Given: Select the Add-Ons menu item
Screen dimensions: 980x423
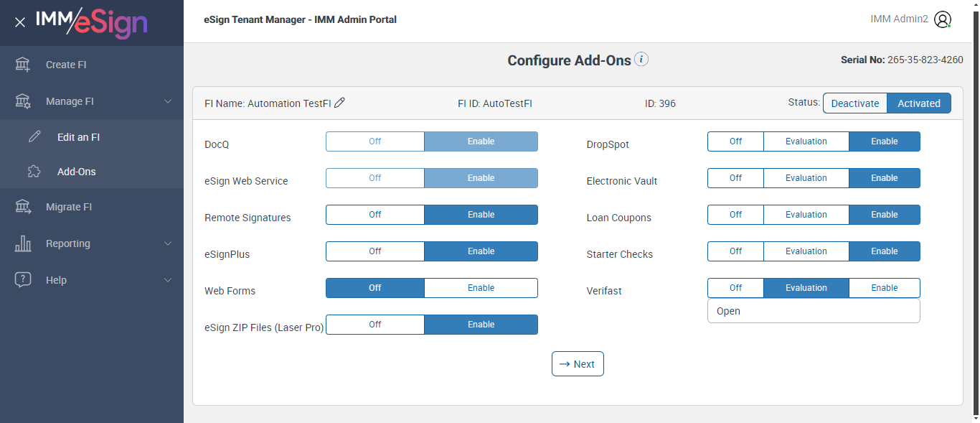Looking at the screenshot, I should tap(76, 172).
